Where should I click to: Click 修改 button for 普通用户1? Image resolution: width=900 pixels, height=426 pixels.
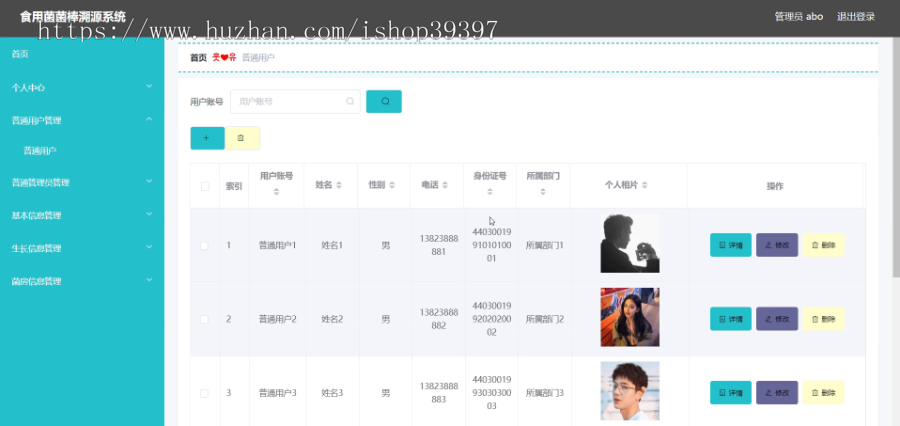(777, 245)
